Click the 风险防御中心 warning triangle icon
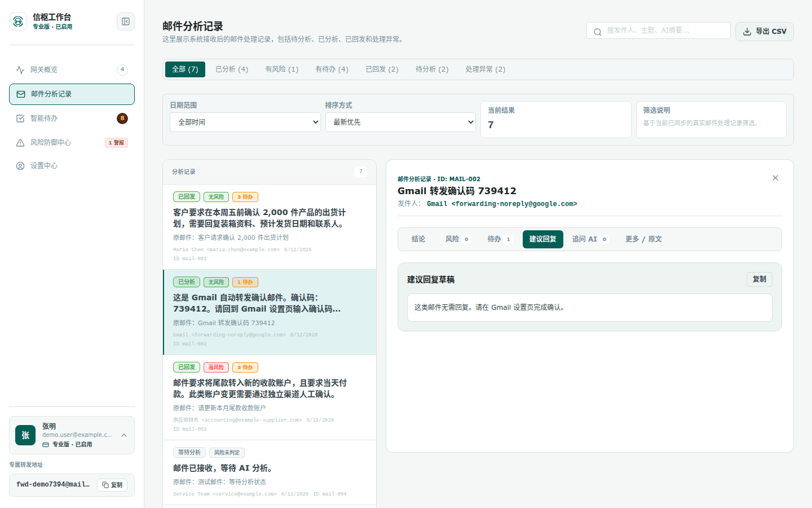 (x=20, y=143)
